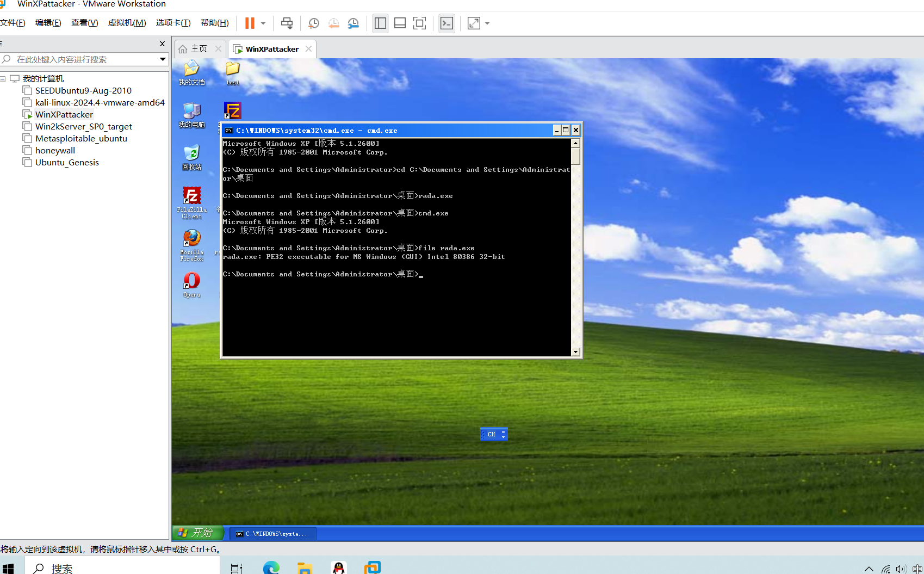Toggle the thumbnail bar view
924x574 pixels.
[400, 23]
